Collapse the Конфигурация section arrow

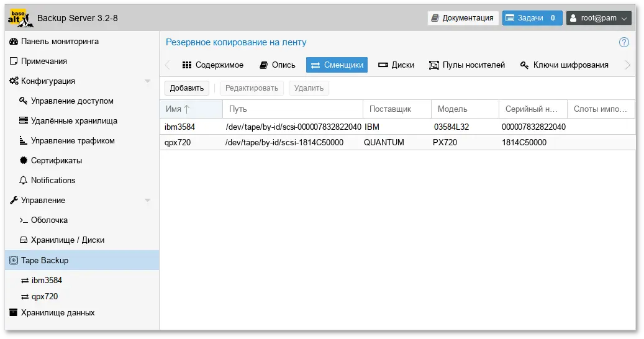pos(147,81)
